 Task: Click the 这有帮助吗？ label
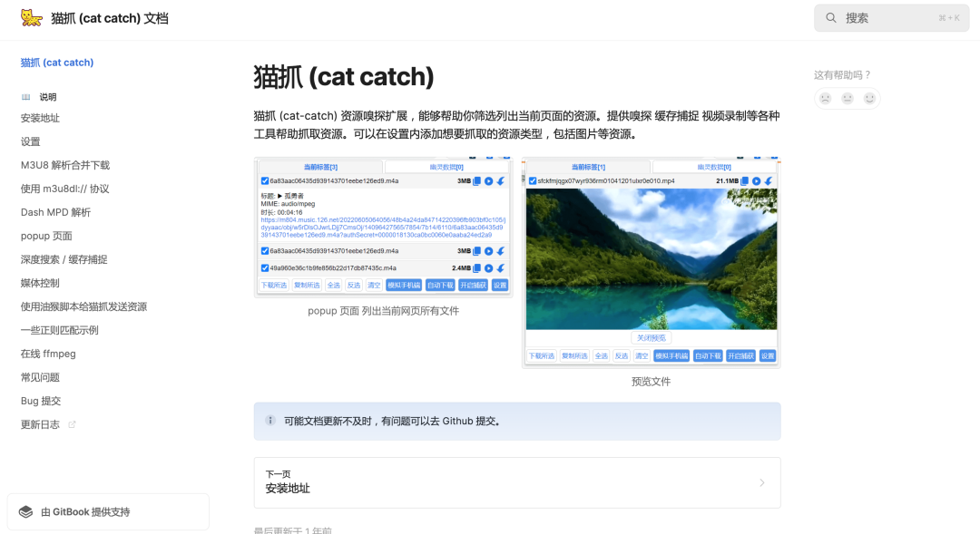pyautogui.click(x=842, y=75)
